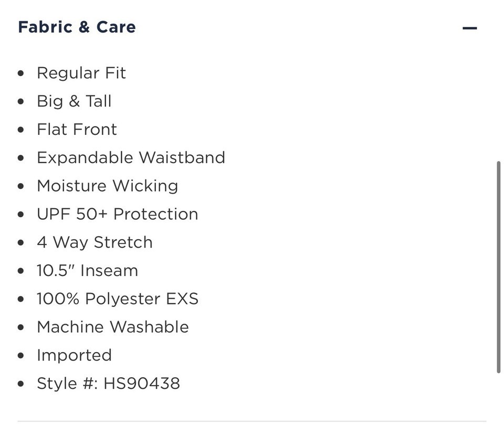Click bullet dot beside Imported
The height and width of the screenshot is (425, 504).
[x=21, y=356]
